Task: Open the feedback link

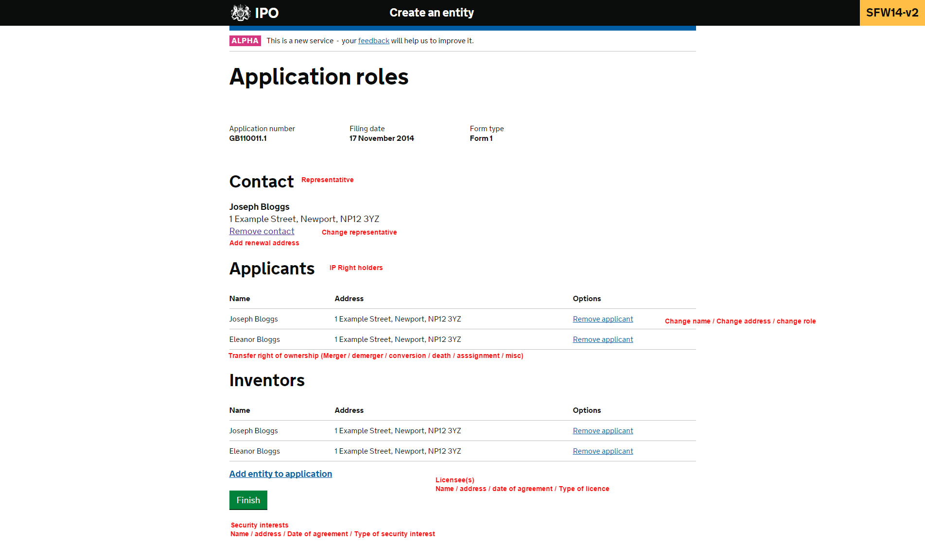Action: coord(373,41)
